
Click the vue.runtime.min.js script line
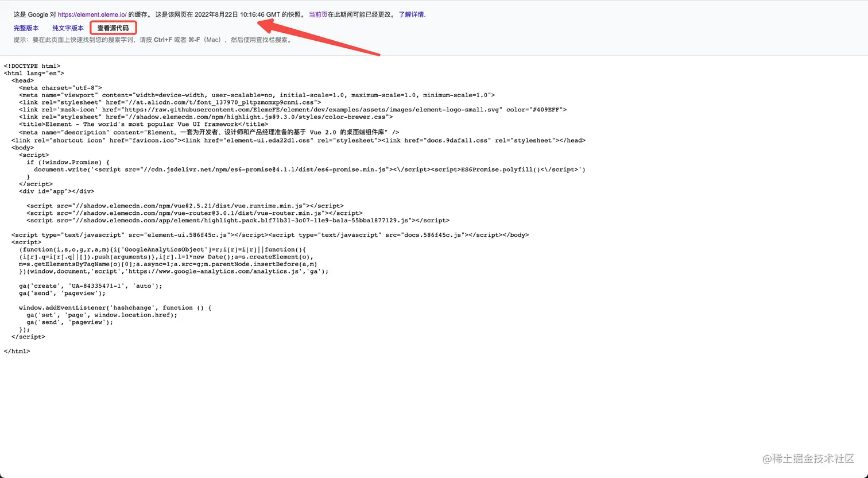click(x=185, y=206)
